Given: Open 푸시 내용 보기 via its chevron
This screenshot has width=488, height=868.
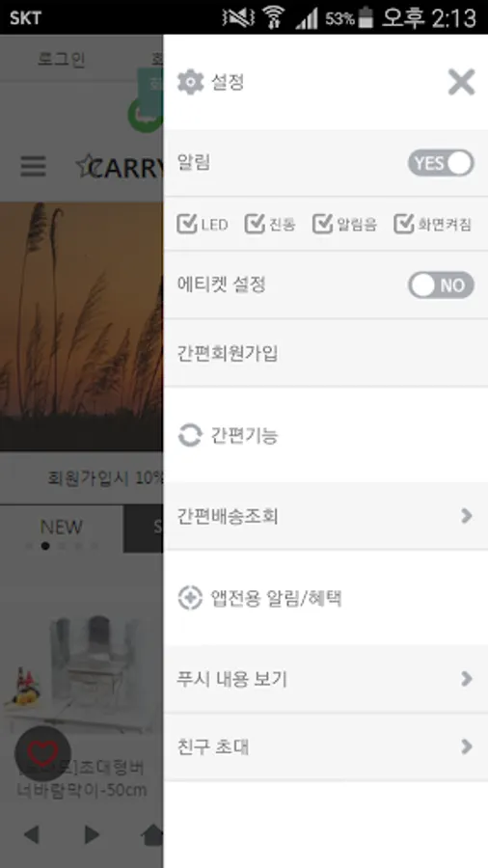Looking at the screenshot, I should 467,679.
